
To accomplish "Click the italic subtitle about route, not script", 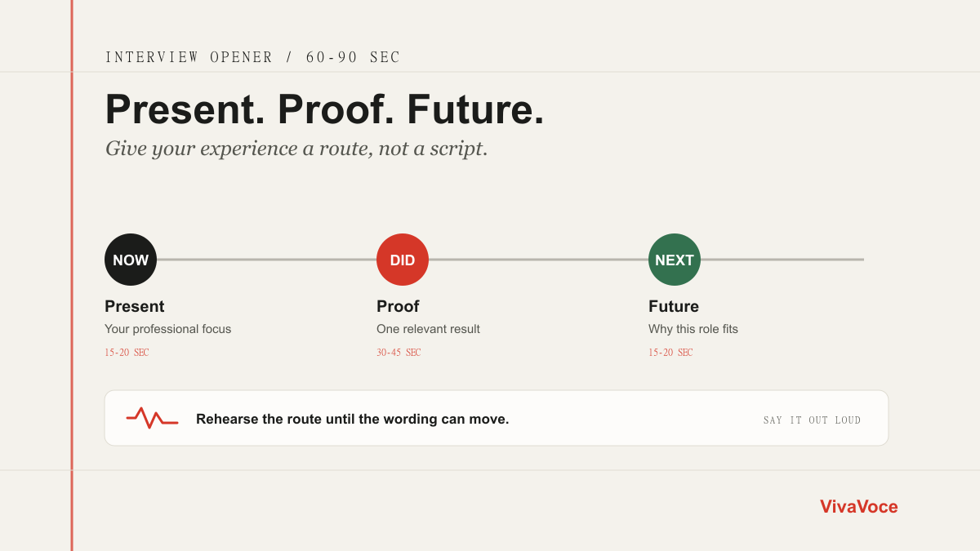I will tap(296, 149).
